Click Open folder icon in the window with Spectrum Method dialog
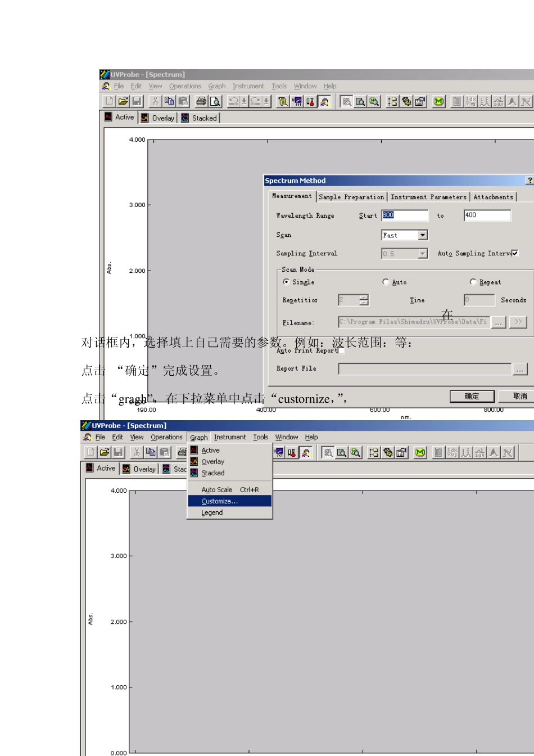 (123, 101)
